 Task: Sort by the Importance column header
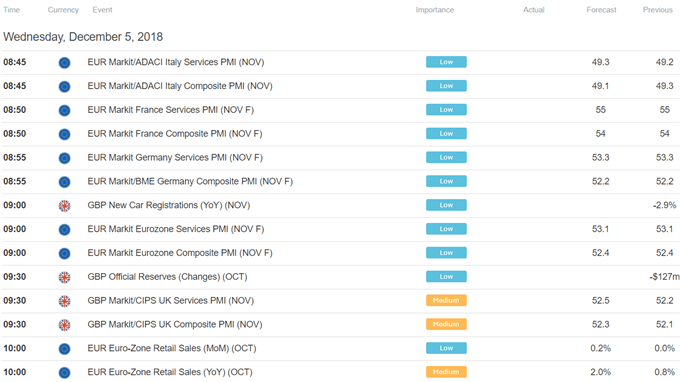click(435, 10)
